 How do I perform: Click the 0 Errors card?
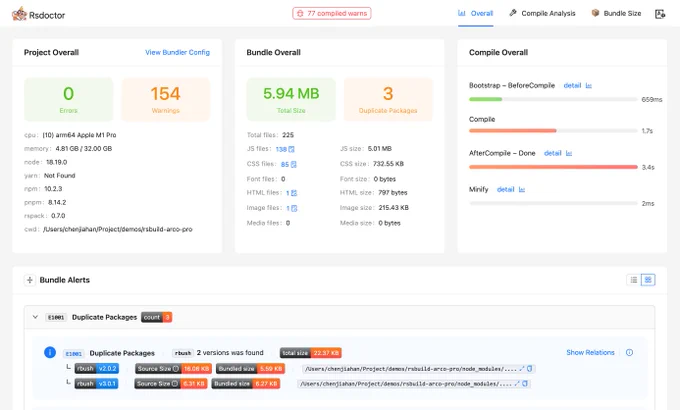point(69,99)
